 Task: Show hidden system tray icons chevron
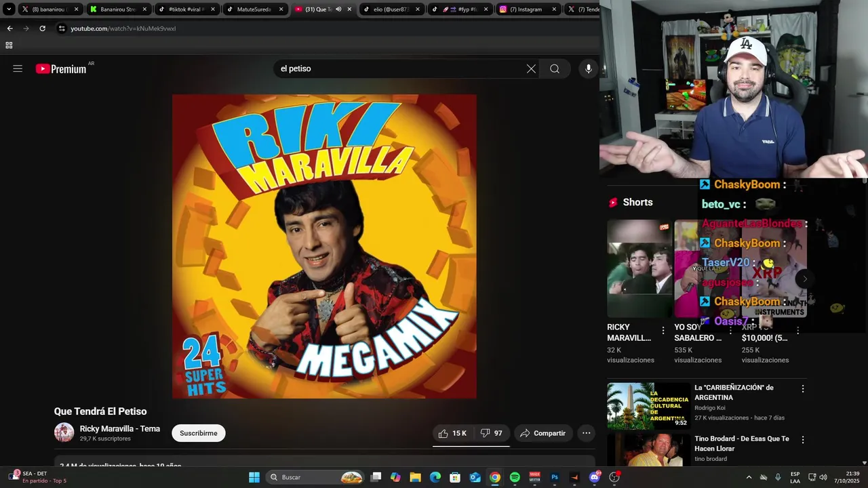tap(749, 477)
